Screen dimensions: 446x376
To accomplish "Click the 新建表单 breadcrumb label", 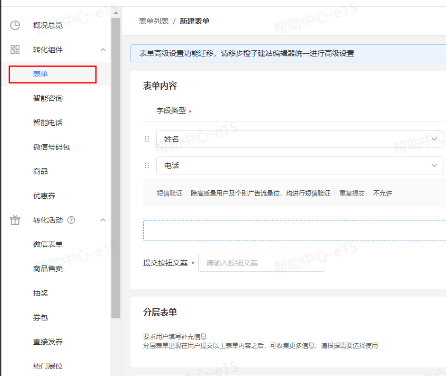I will pyautogui.click(x=195, y=21).
